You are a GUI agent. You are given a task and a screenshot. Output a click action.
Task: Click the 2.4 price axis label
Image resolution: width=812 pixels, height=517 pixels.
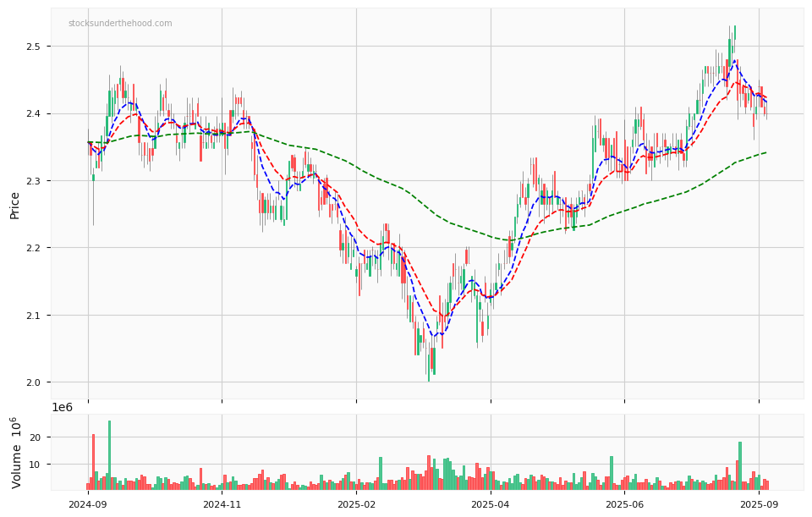pyautogui.click(x=31, y=114)
